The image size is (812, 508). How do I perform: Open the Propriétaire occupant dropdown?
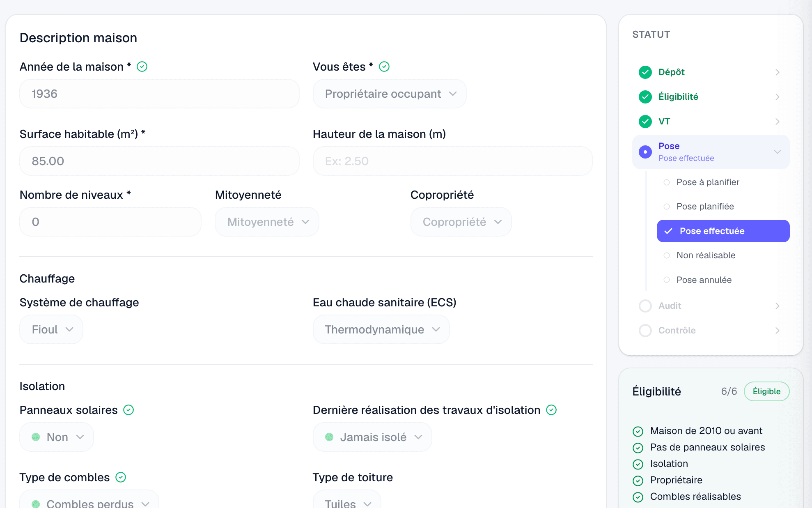(x=390, y=94)
